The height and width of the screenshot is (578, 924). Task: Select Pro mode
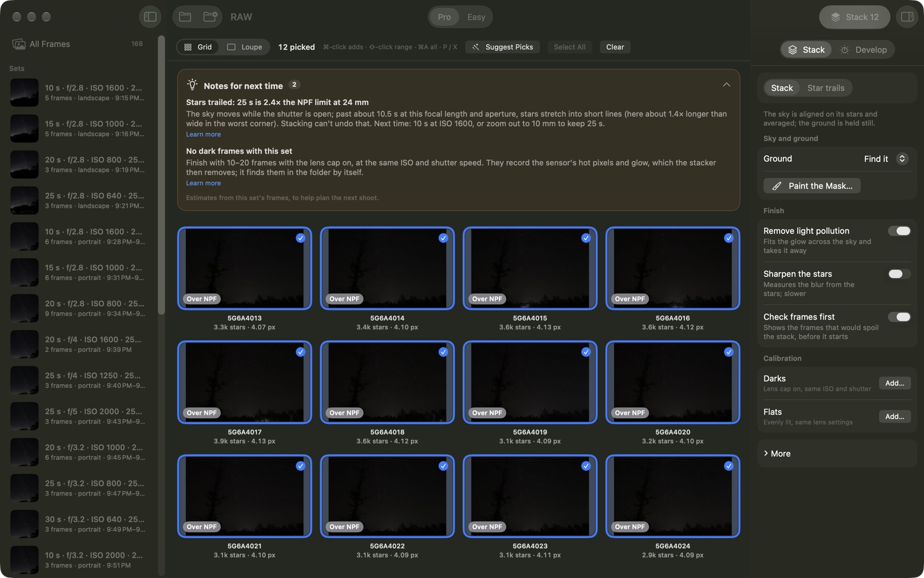pos(445,17)
